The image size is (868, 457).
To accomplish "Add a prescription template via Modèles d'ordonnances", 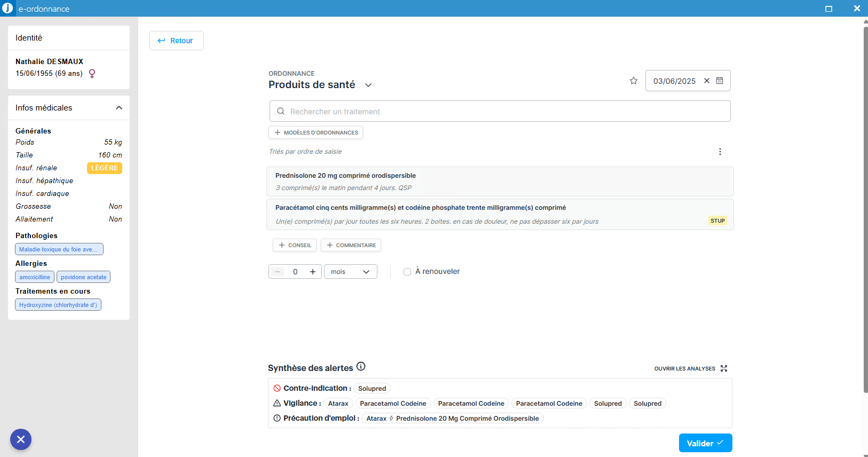I will (x=315, y=132).
